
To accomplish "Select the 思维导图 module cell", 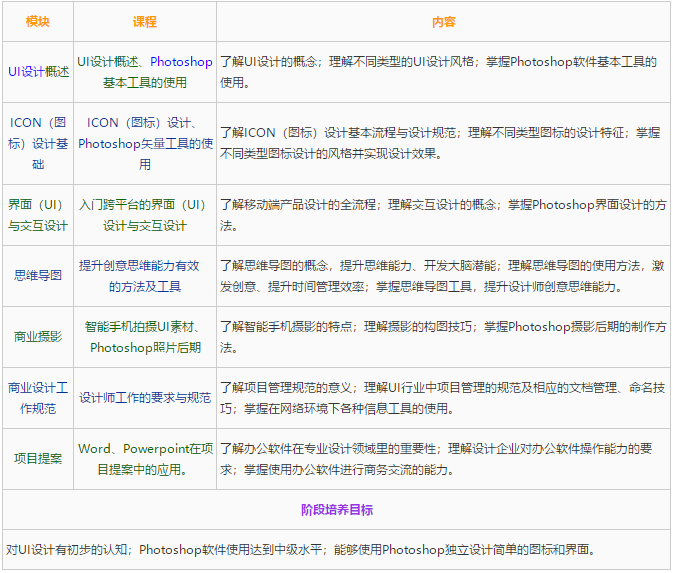I will click(x=38, y=276).
